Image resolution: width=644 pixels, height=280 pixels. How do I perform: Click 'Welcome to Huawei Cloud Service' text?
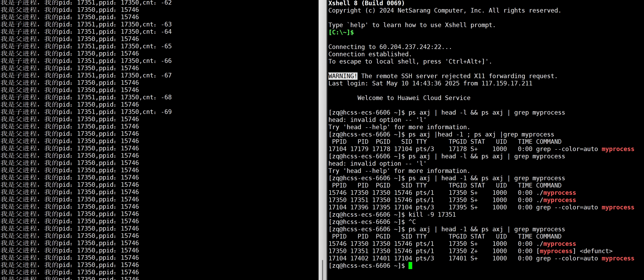(414, 98)
